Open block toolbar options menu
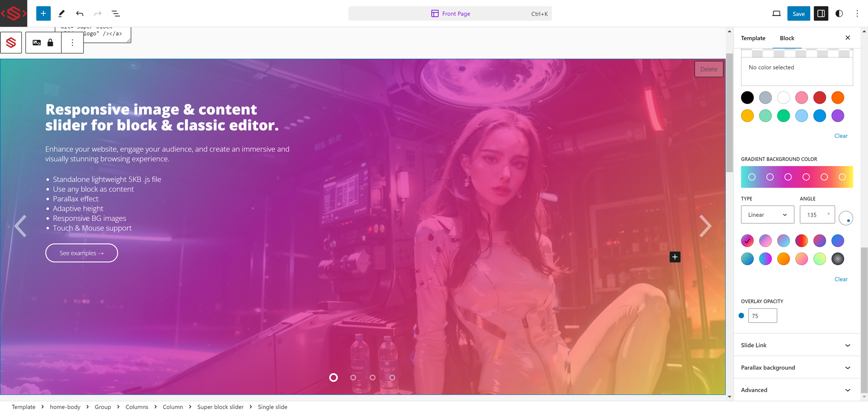This screenshot has width=868, height=412. pyautogui.click(x=72, y=43)
